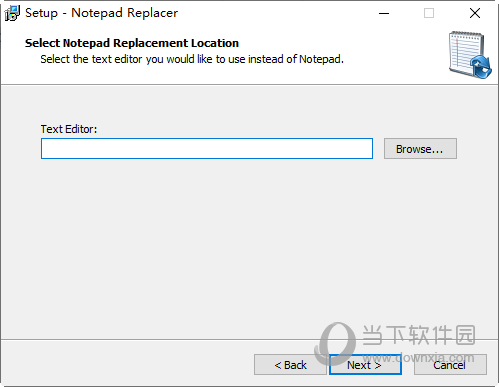Cancel the Notepad Replacer setup
Screen dimensions: 499x387
click(450, 365)
